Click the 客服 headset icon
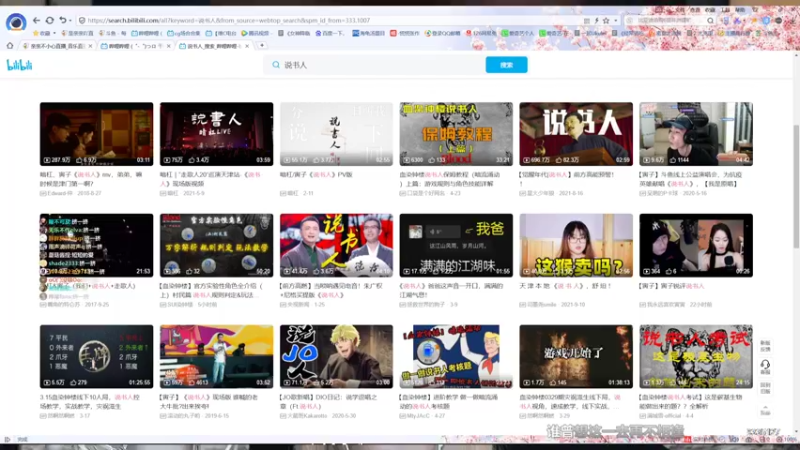The width and height of the screenshot is (800, 450). pos(765,366)
